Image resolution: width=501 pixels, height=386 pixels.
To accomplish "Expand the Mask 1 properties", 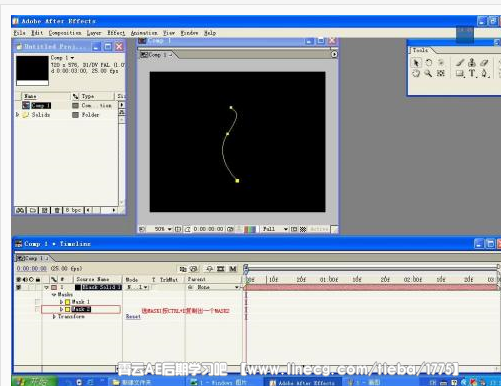I will (x=62, y=302).
